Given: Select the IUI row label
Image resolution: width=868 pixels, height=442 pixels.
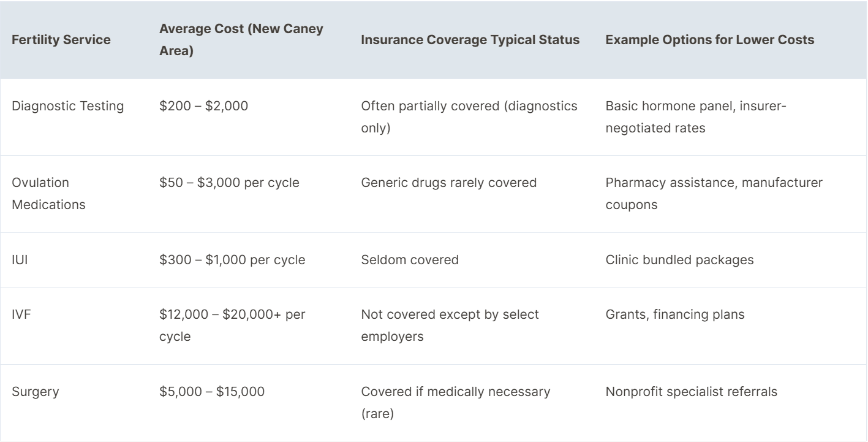Looking at the screenshot, I should tap(20, 259).
